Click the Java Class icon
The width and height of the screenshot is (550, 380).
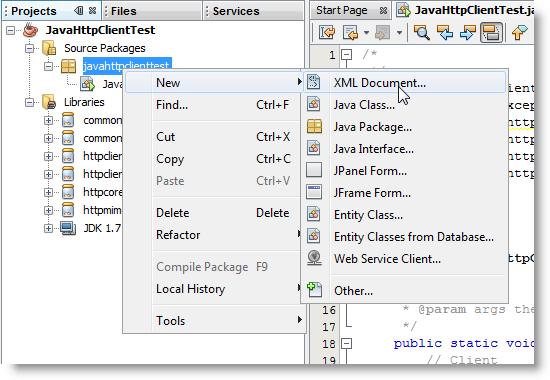314,104
